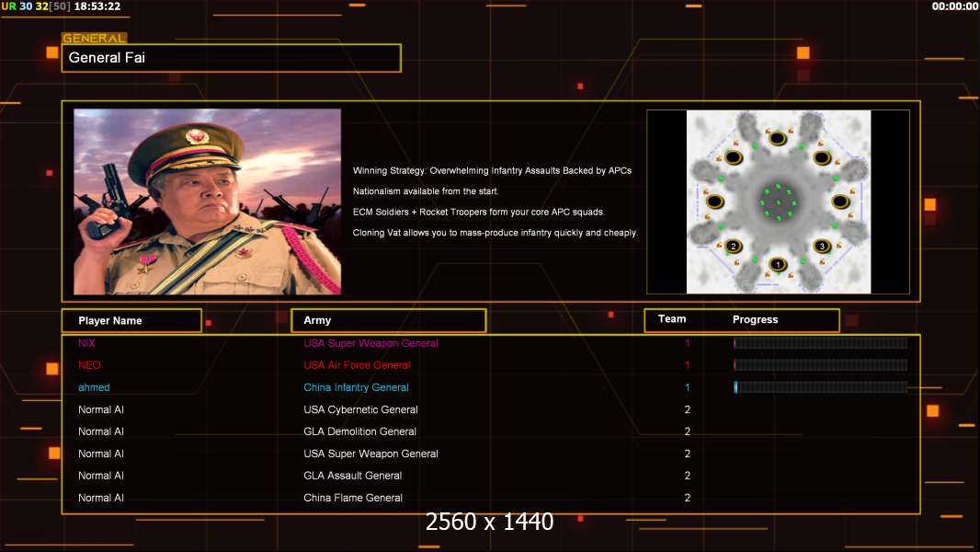Viewport: 980px width, 552px height.
Task: Click GLA Demolition General army text
Action: 360,431
